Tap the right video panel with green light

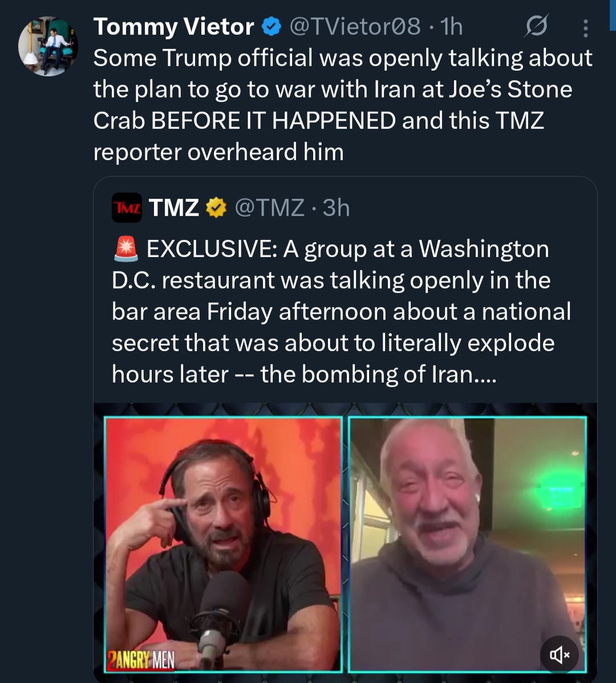[x=467, y=544]
